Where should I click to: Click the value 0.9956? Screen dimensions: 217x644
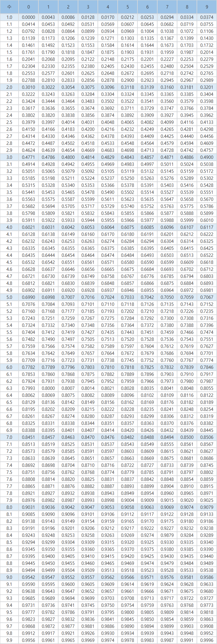(x=29, y=640)
